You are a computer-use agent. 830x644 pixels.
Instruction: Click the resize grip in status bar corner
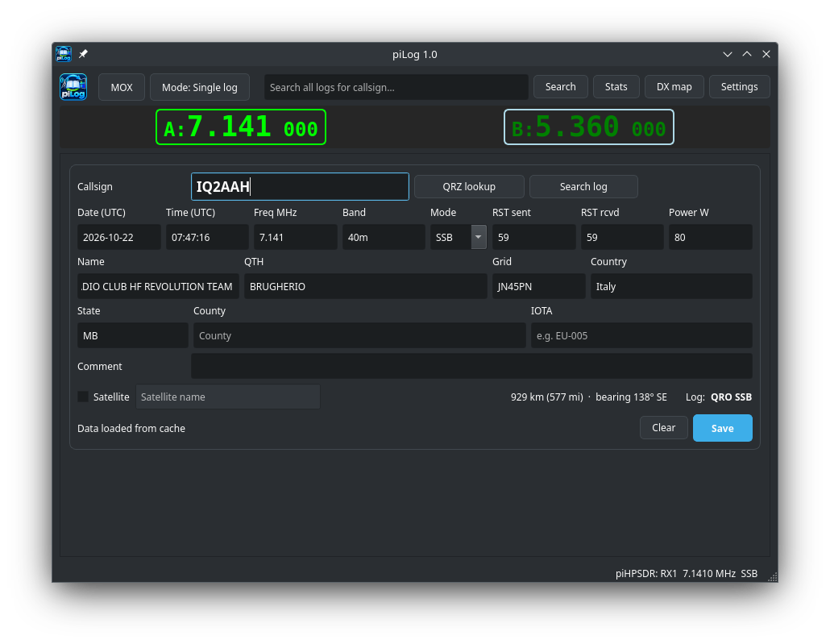point(772,577)
